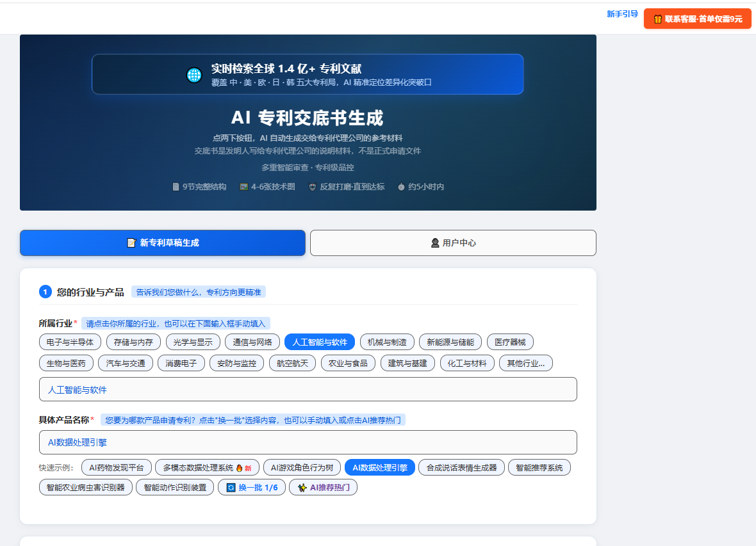The width and height of the screenshot is (756, 546).
Task: Select the 智能动作识别装置 quick example
Action: (175, 488)
